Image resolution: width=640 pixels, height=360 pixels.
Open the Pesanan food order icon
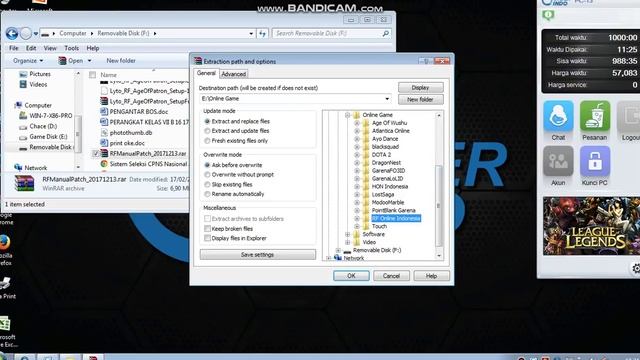point(595,116)
